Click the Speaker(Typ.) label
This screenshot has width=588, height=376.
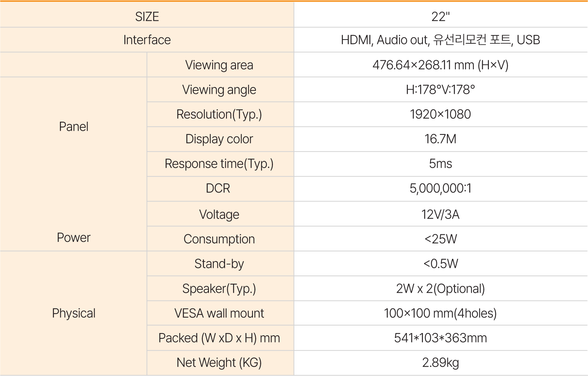[x=220, y=289]
